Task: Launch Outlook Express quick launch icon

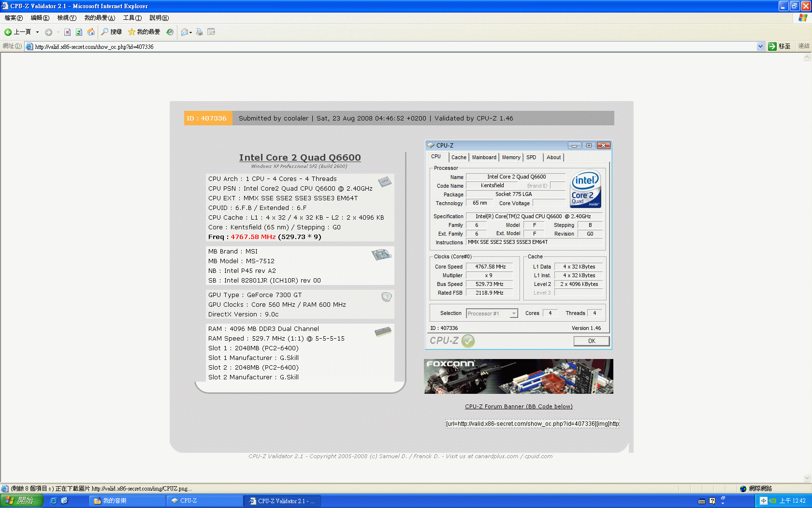Action: click(x=64, y=501)
